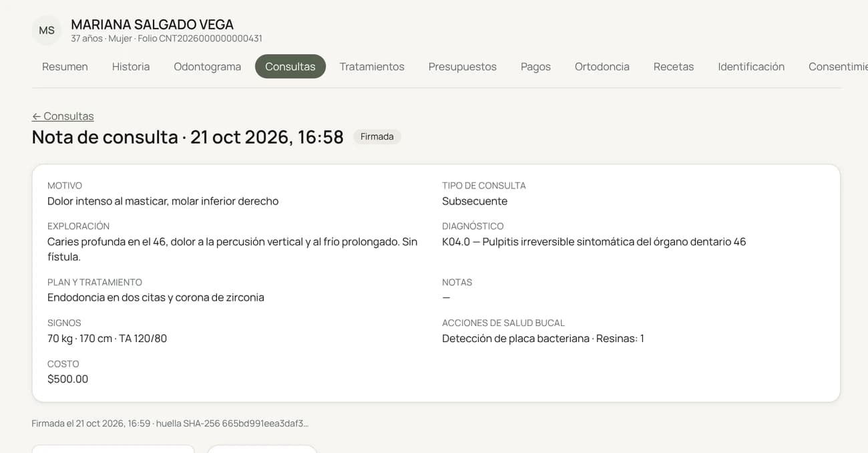Switch to the Pagos tab
This screenshot has height=453, width=868.
click(x=535, y=67)
